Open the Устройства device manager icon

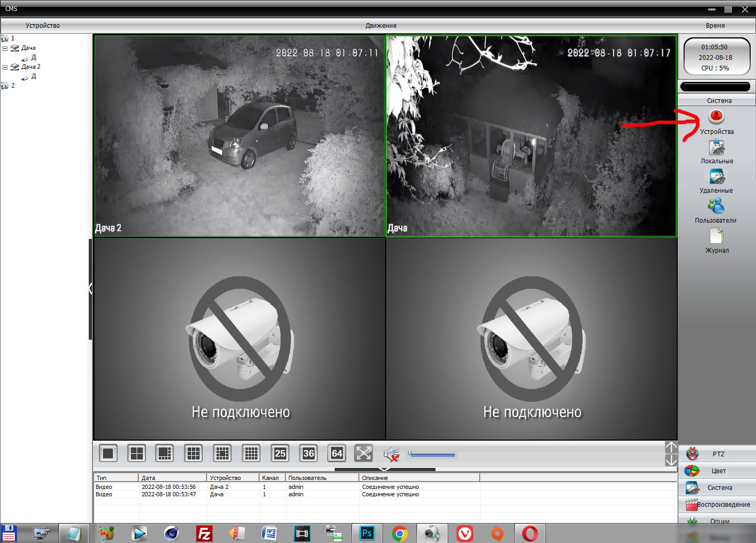(x=716, y=117)
